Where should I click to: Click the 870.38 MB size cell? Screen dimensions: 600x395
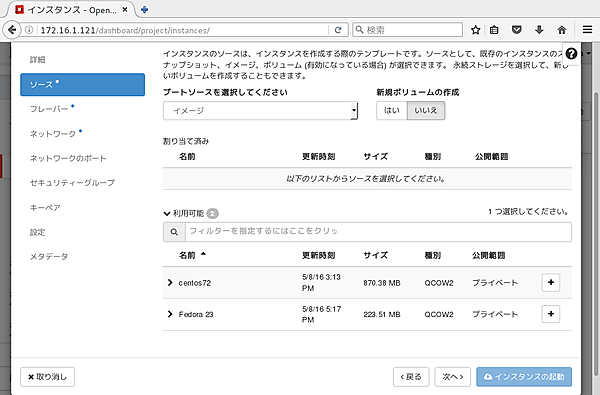coord(382,283)
